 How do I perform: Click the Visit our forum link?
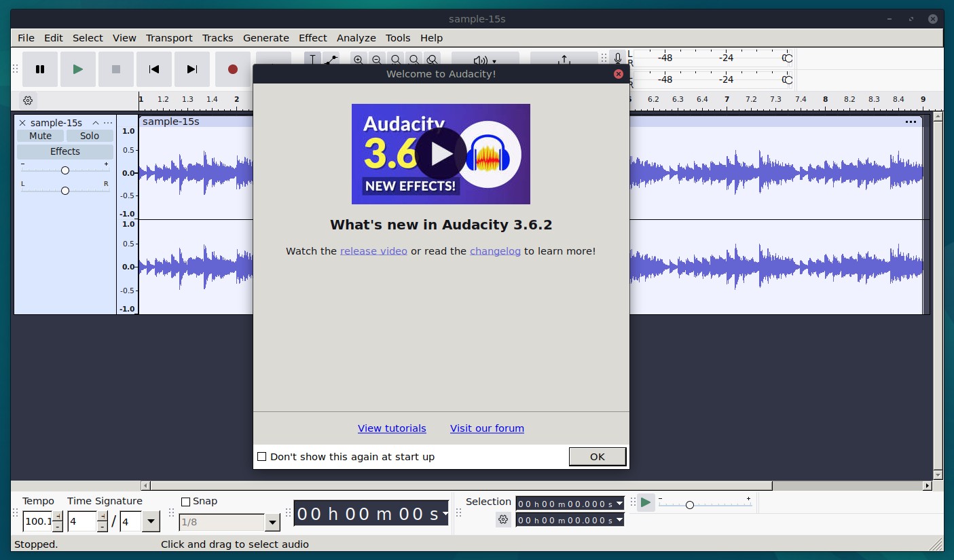[x=487, y=428]
